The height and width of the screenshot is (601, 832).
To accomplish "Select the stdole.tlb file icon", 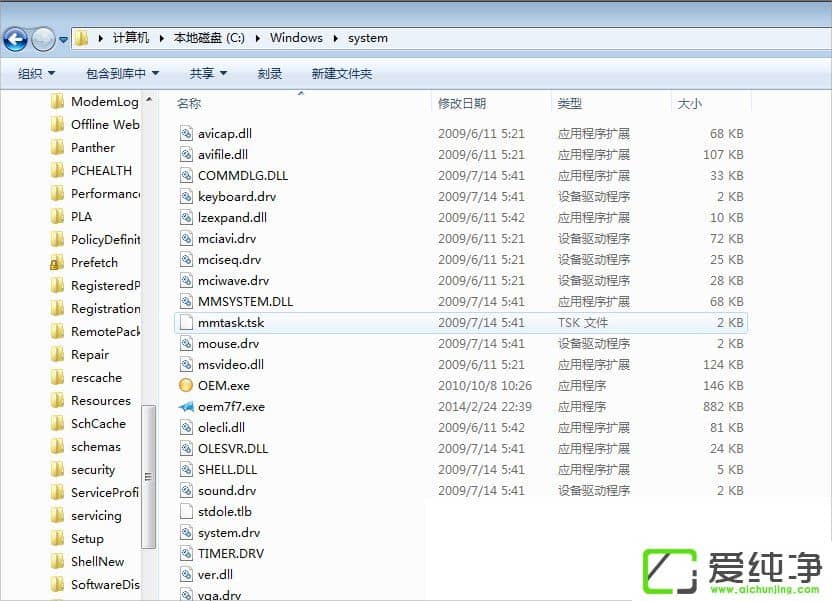I will (x=186, y=511).
